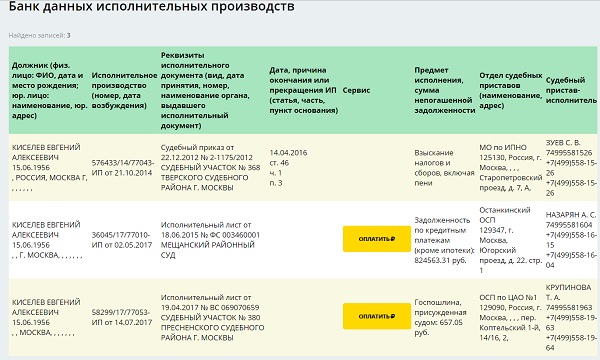Select case number 576433/14/77043-ИП от 21.10.2014

(123, 168)
